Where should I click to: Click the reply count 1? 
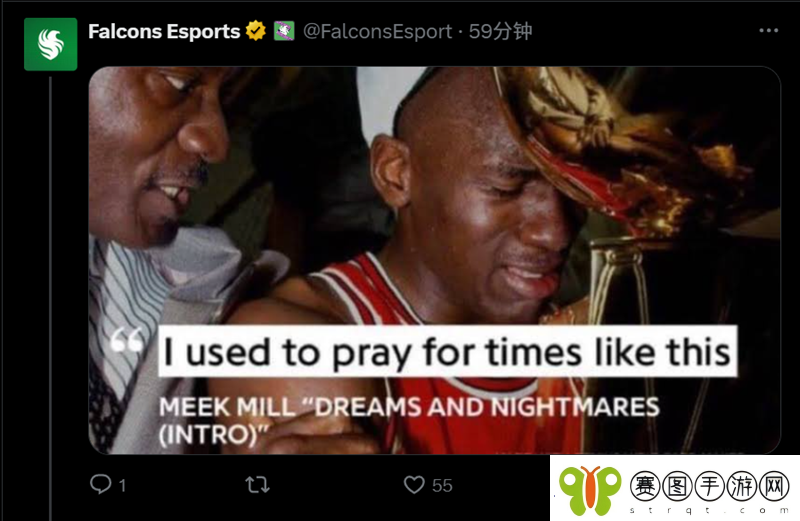(122, 485)
